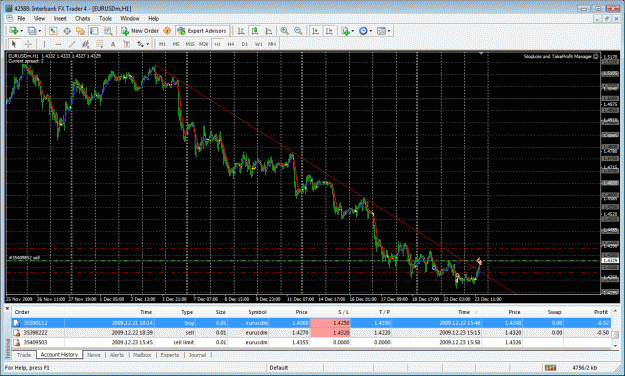625x376 pixels.
Task: Open the Window menu
Action: point(130,18)
